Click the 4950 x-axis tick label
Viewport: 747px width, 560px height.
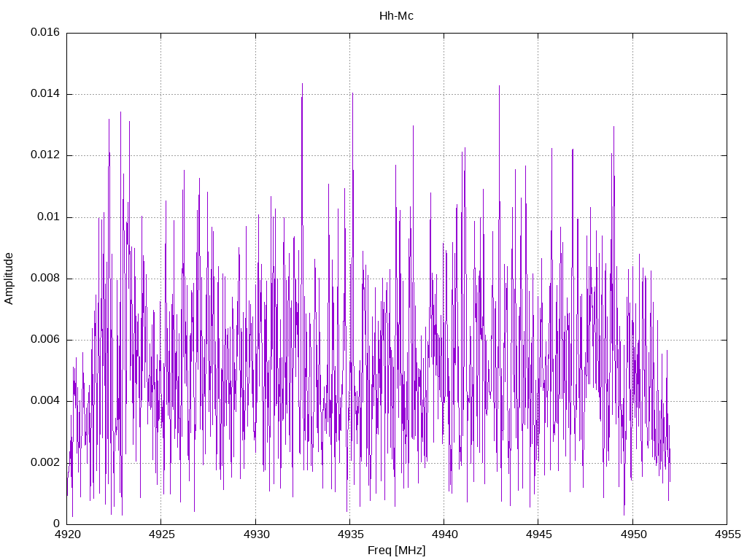(633, 534)
